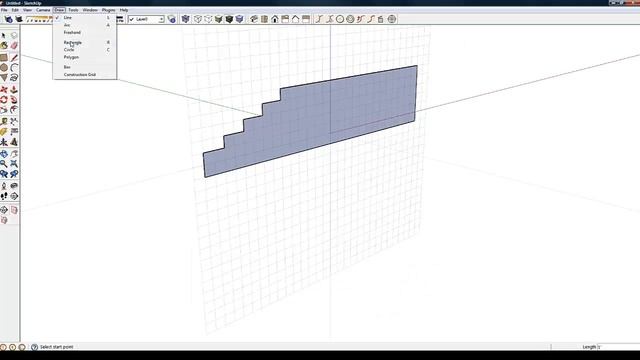Pick the Offset tool
This screenshot has height=360, width=640.
tap(14, 110)
